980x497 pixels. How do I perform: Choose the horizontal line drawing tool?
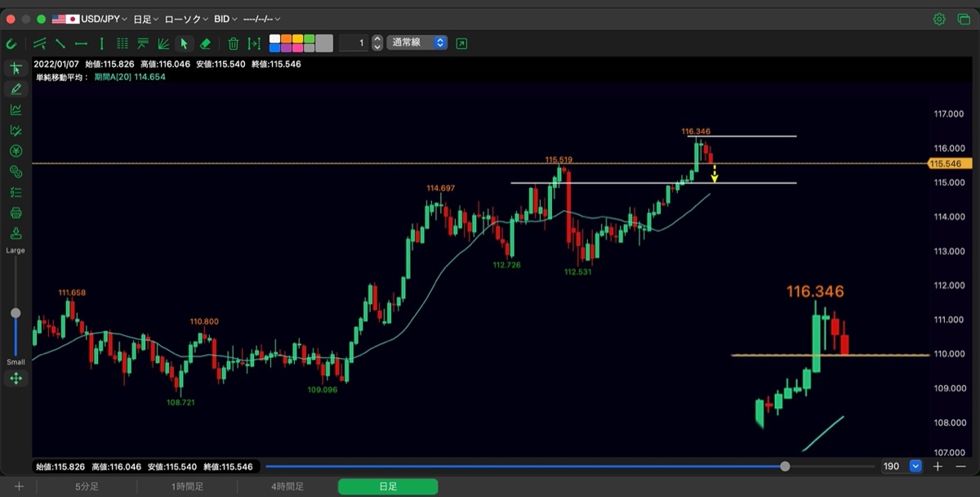click(81, 43)
